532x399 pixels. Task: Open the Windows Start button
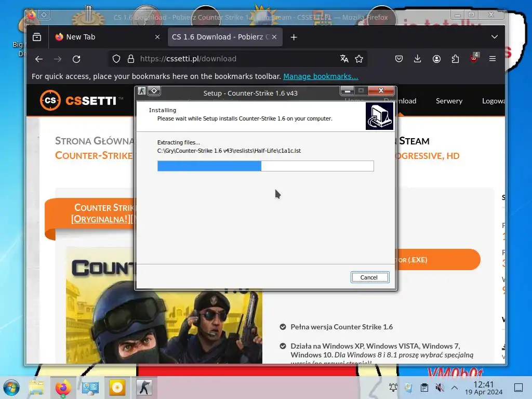(11, 388)
